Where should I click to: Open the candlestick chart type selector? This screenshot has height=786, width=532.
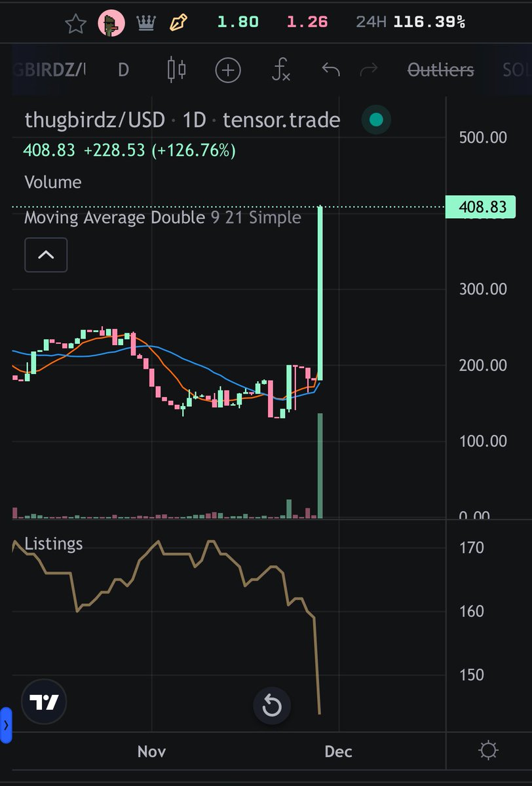tap(176, 69)
